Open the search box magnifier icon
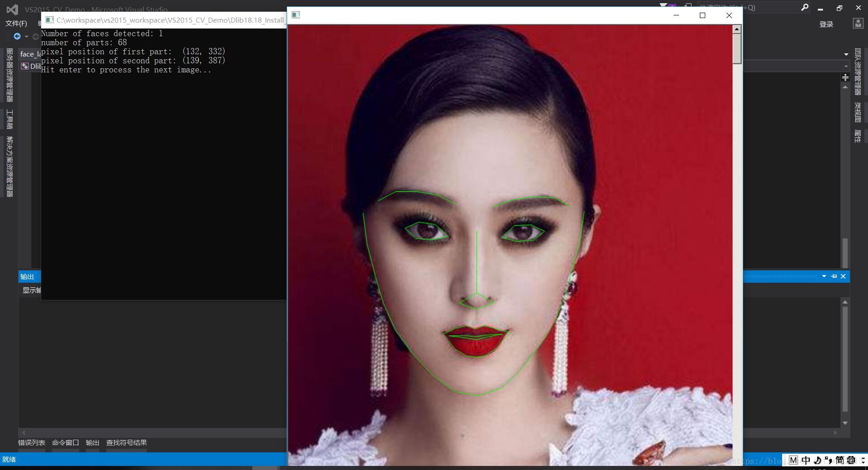 point(805,8)
